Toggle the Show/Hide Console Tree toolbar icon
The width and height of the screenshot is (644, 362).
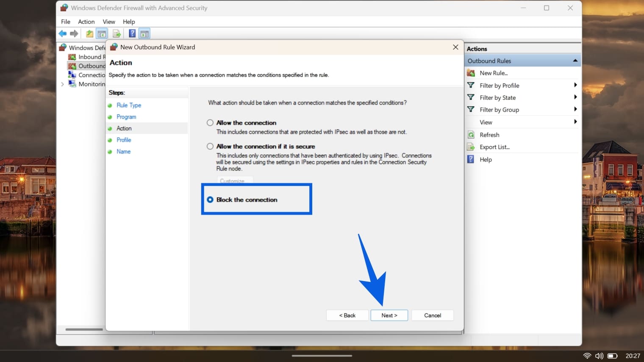(102, 33)
